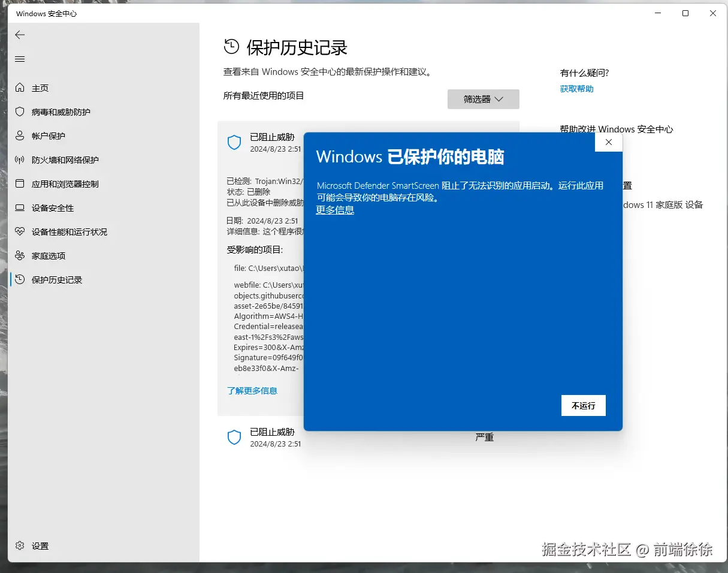Image resolution: width=728 pixels, height=573 pixels.
Task: Click the 更多信息 link in the dialog
Action: (335, 210)
